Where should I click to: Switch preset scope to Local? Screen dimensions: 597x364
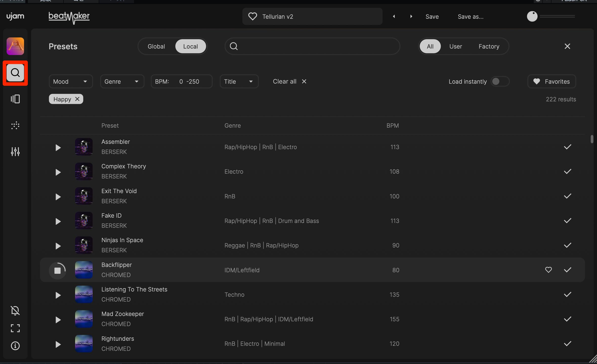point(190,47)
